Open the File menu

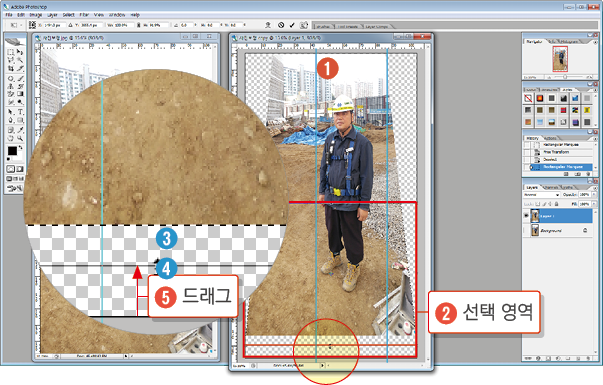9,15
